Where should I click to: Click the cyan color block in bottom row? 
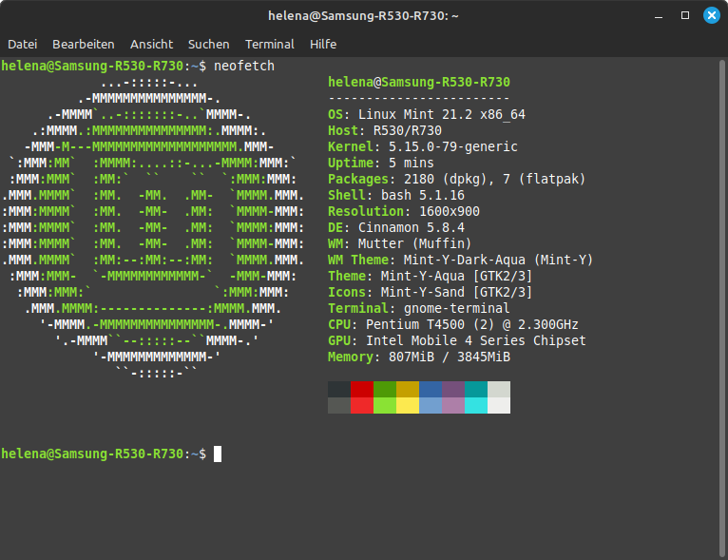pos(476,405)
